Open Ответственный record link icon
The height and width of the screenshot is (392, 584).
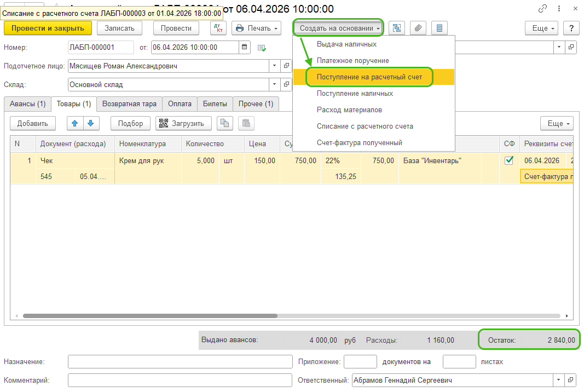coord(570,380)
